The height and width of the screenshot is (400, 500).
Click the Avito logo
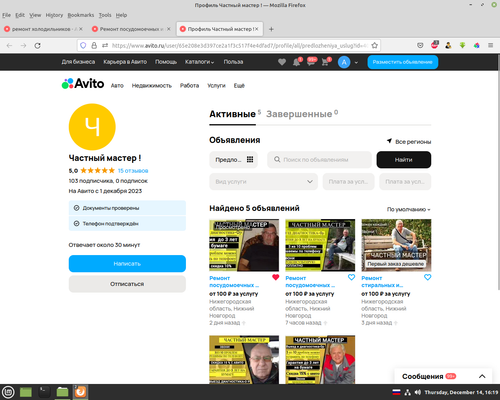pyautogui.click(x=83, y=84)
